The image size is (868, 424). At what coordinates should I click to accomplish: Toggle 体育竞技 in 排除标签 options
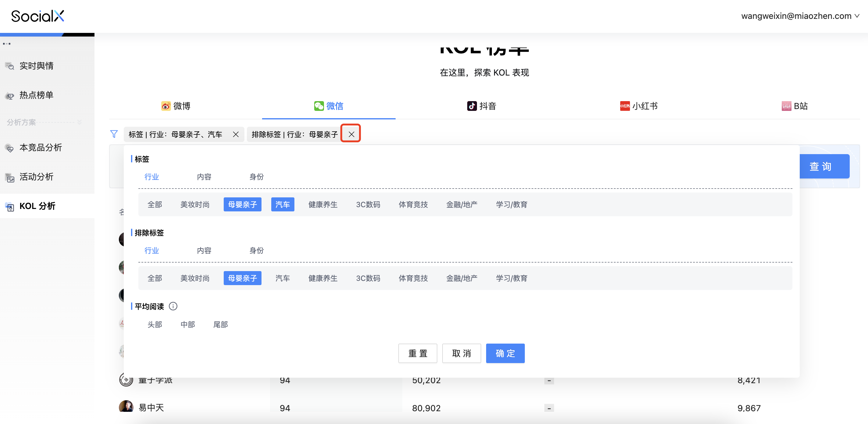click(x=413, y=278)
